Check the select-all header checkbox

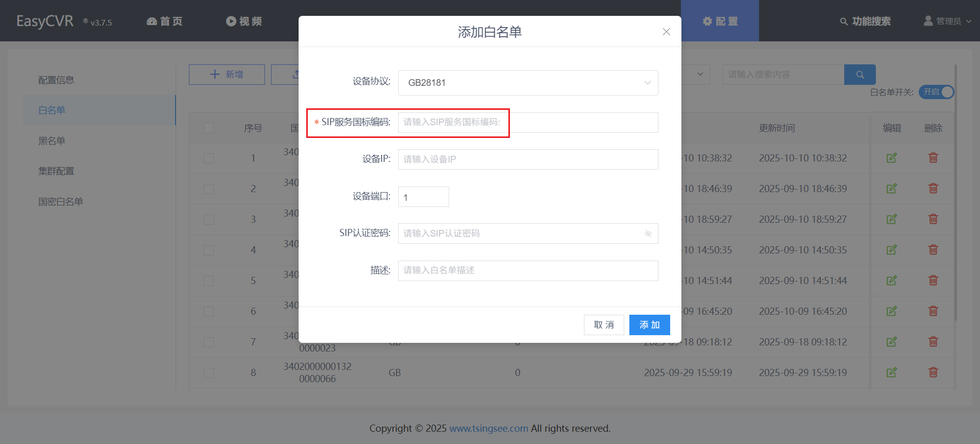click(x=209, y=128)
